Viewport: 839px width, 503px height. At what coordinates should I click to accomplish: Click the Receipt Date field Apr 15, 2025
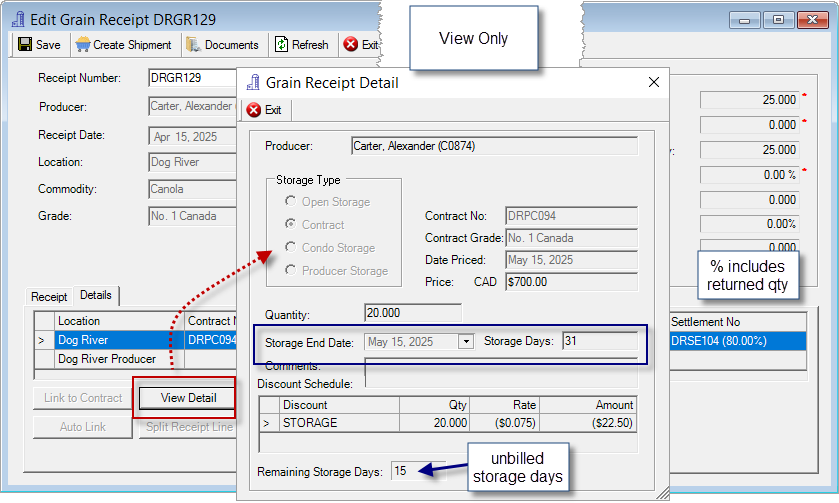[x=193, y=136]
